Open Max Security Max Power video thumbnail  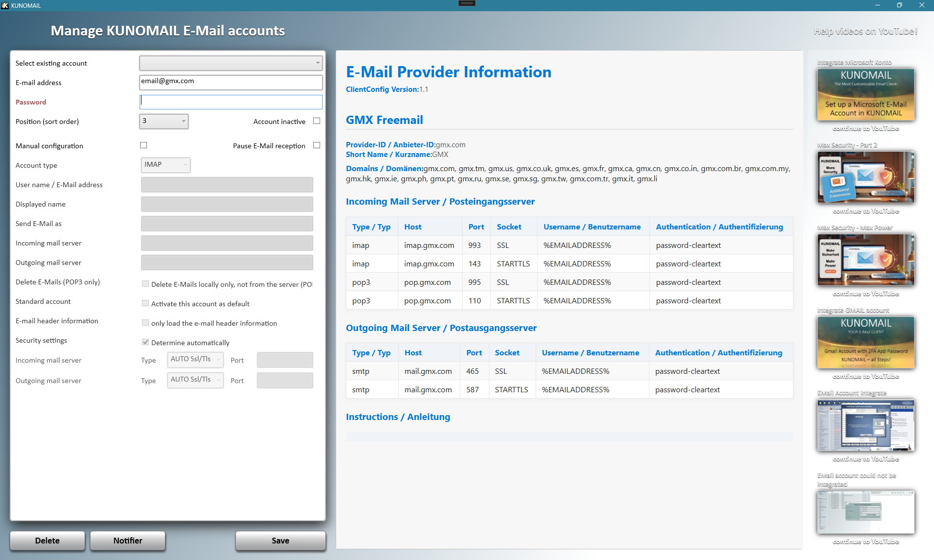[865, 260]
